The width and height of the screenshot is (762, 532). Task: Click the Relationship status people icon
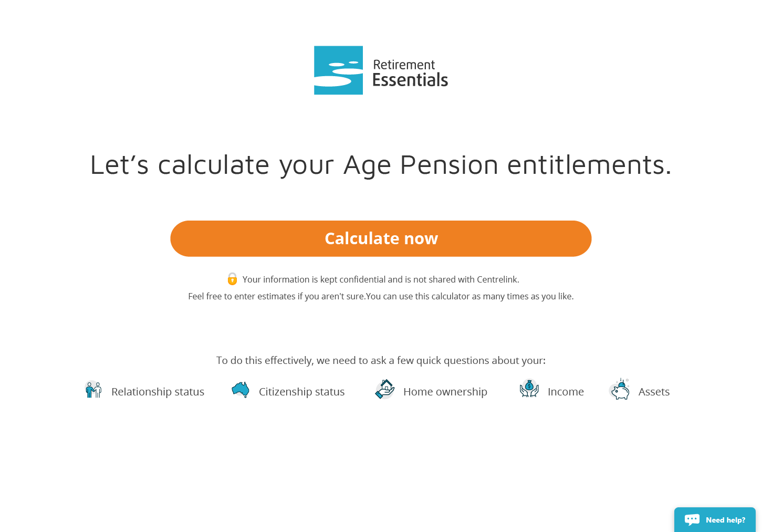(x=93, y=390)
